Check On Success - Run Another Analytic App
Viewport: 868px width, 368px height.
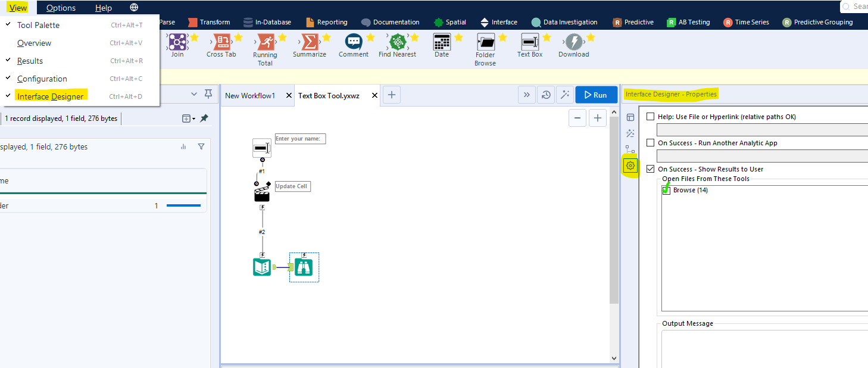[x=650, y=142]
